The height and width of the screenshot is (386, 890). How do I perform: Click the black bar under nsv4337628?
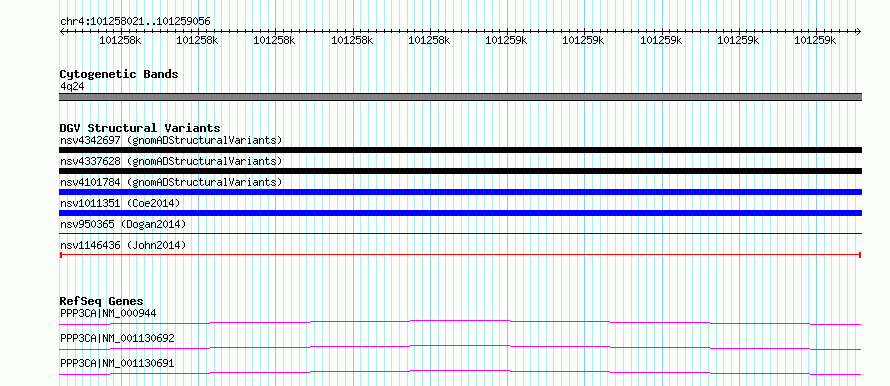[x=460, y=171]
